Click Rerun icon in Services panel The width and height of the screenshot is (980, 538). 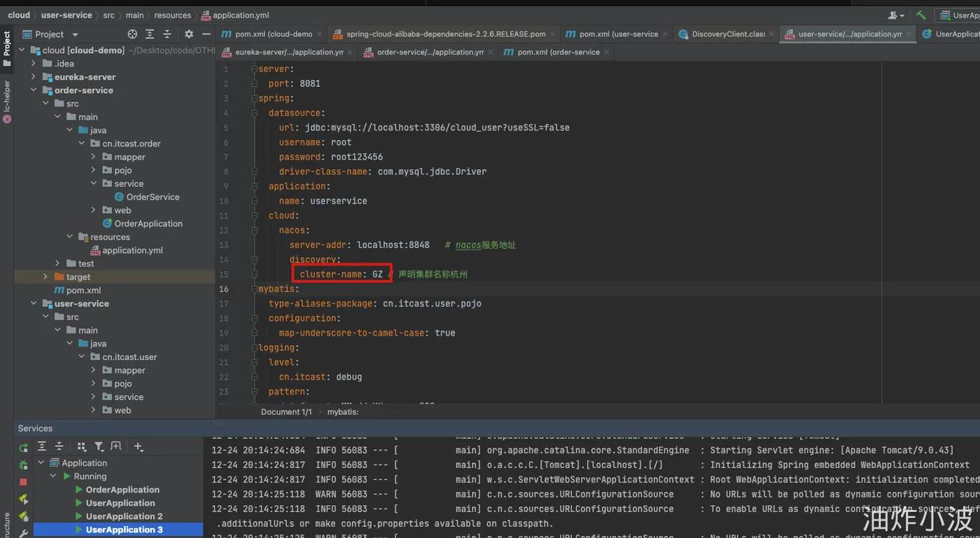point(23,447)
